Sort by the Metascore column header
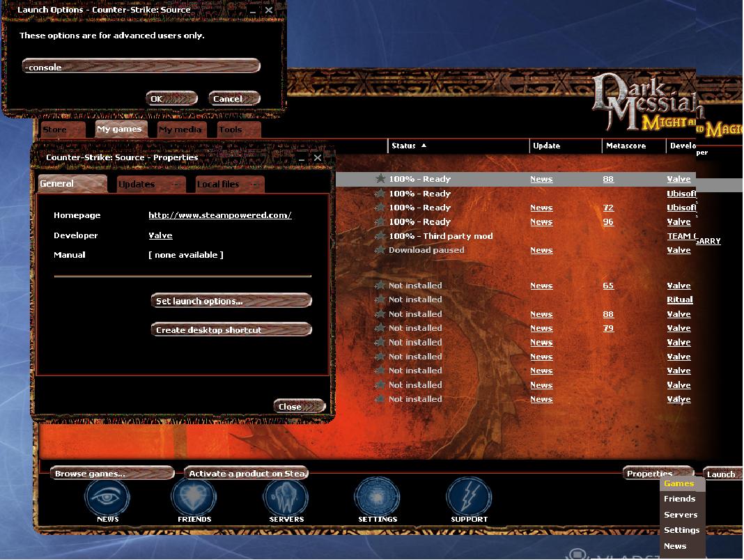 tap(633, 146)
